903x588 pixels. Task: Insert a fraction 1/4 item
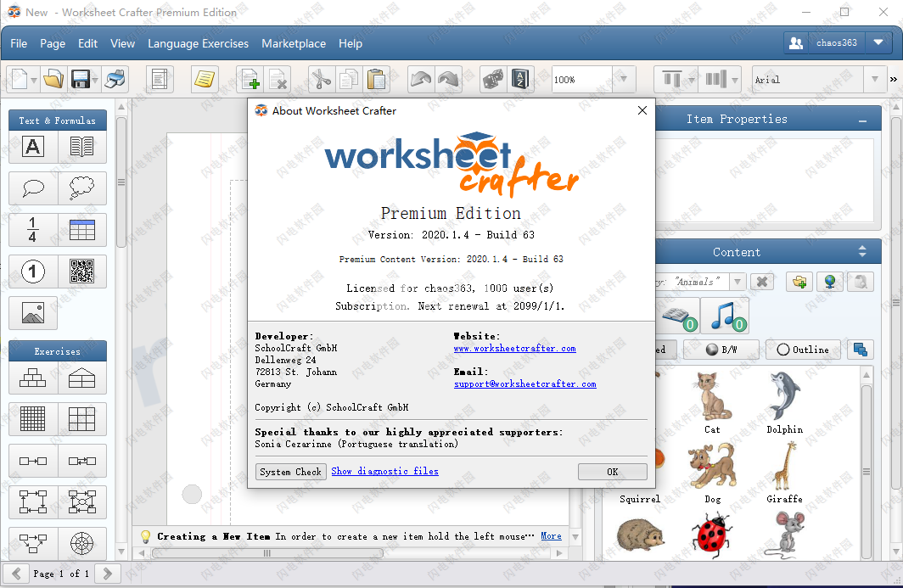33,230
